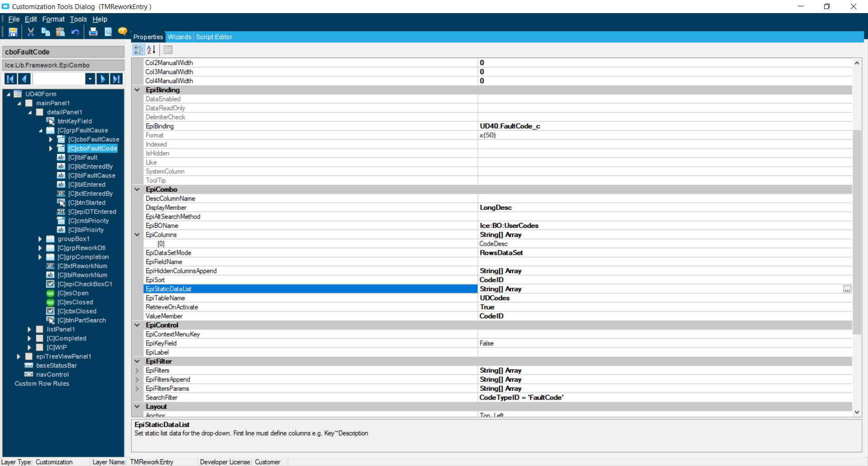Open the File menu
868x466 pixels.
point(14,19)
